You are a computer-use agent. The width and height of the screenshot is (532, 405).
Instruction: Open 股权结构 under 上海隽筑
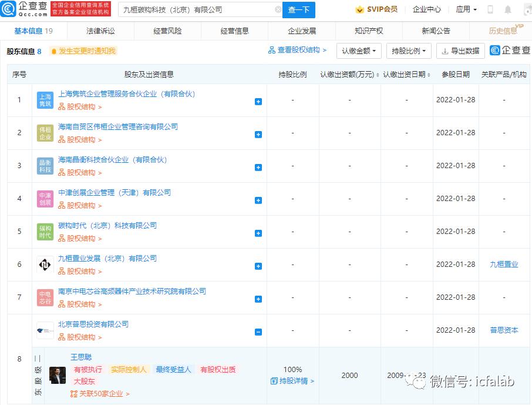80,107
